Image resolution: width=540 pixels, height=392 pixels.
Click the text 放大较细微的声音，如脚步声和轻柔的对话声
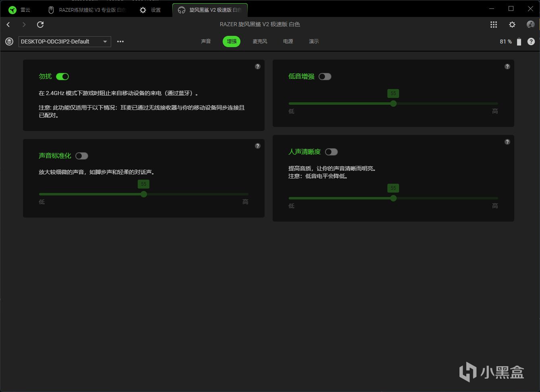[x=97, y=172]
